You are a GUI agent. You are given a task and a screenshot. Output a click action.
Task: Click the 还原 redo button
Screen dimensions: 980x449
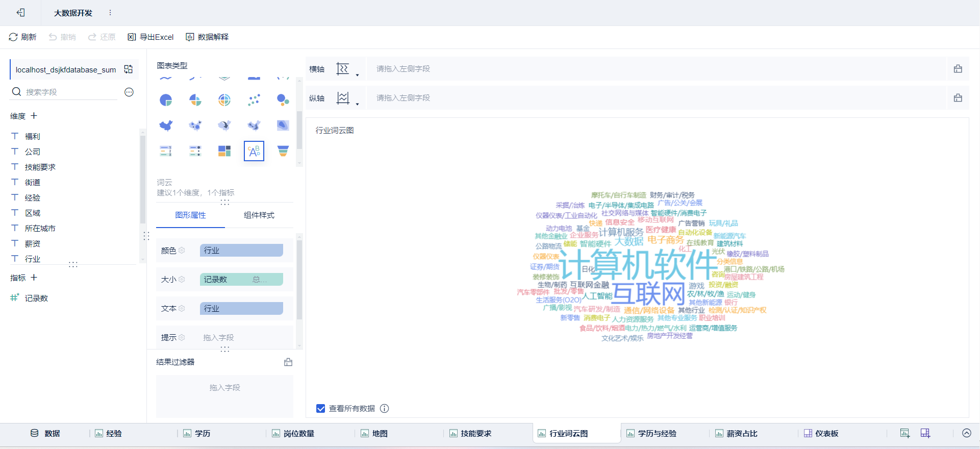click(x=102, y=37)
